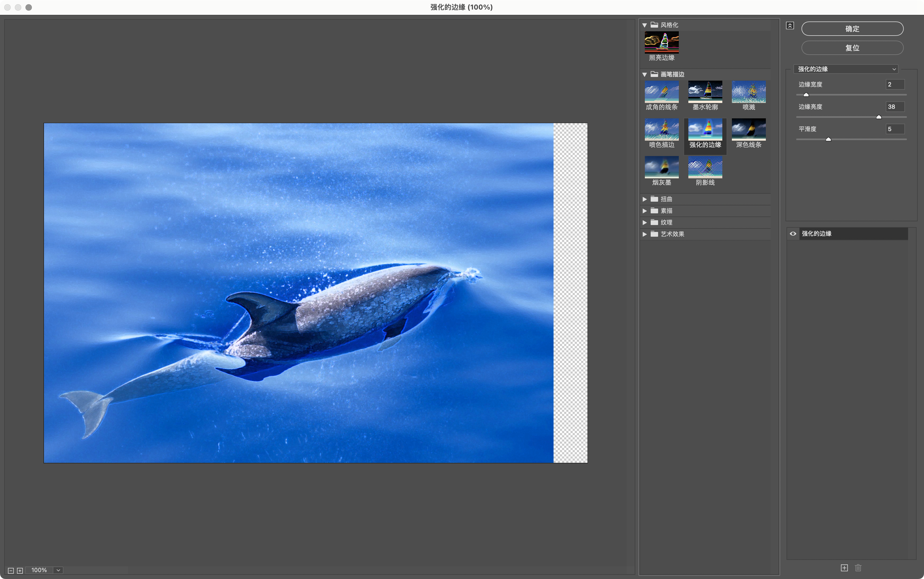Delete the effect layer with trash icon
The image size is (924, 579).
click(858, 568)
